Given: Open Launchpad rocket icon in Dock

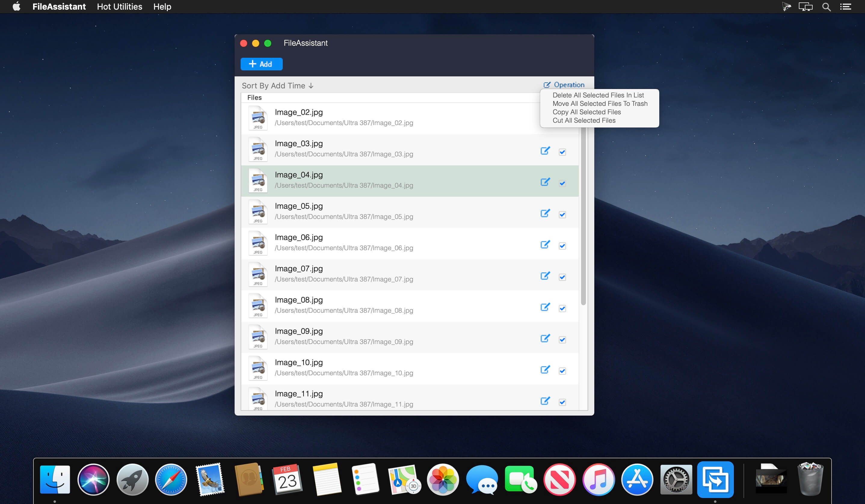Looking at the screenshot, I should click(x=132, y=479).
